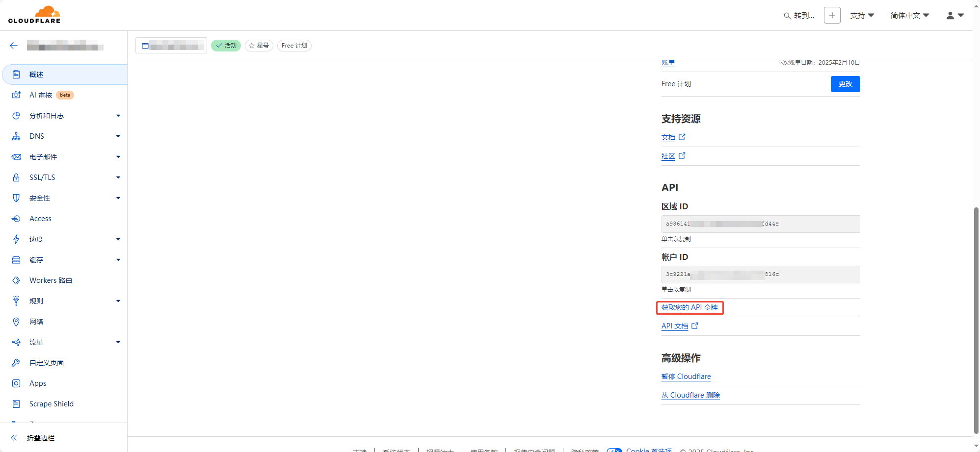Click the double chevron collapse sidebar icon
The height and width of the screenshot is (452, 980).
pos(14,438)
